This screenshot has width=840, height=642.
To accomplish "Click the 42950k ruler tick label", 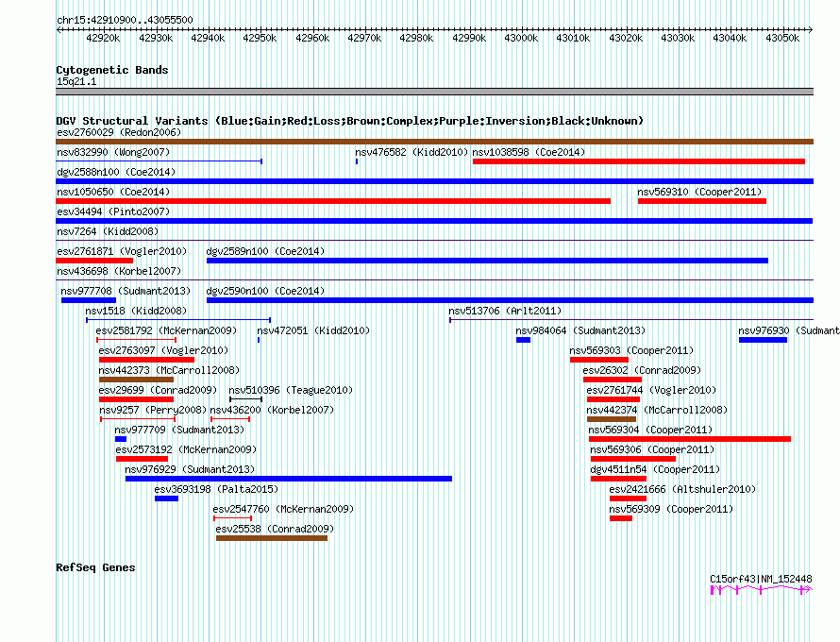I will [x=260, y=38].
